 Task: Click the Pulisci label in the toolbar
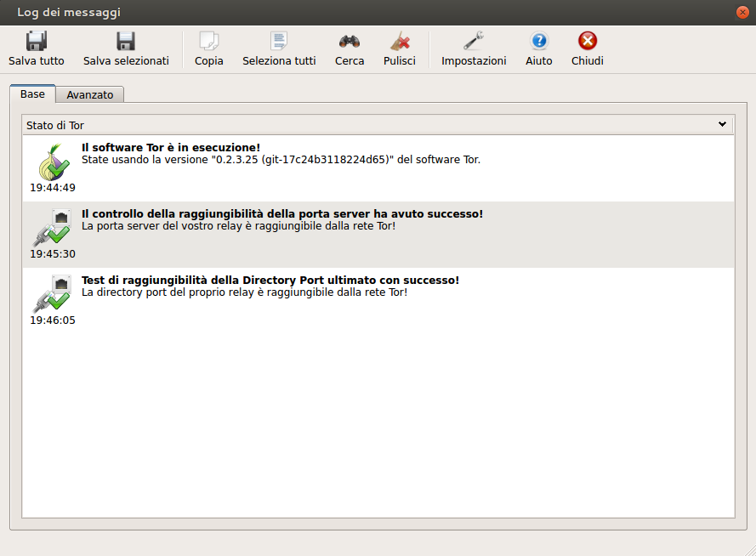tap(400, 60)
